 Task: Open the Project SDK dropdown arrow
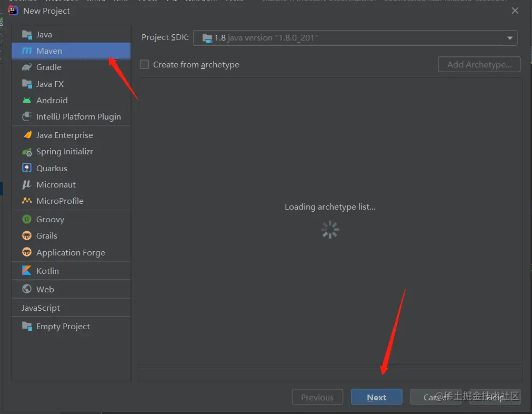tap(509, 38)
